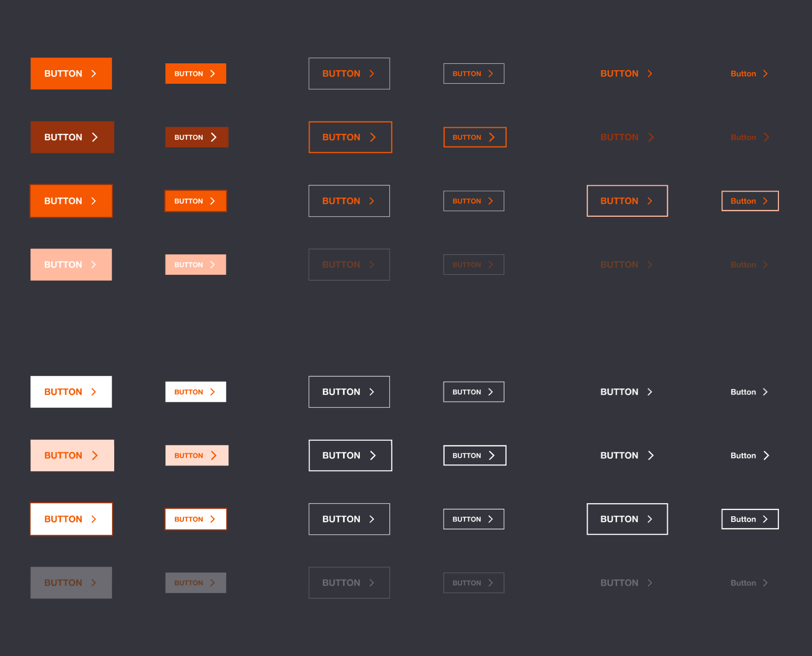Click chevron beside gray borderless lowercase 'Button'
This screenshot has width=812, height=656.
point(765,583)
